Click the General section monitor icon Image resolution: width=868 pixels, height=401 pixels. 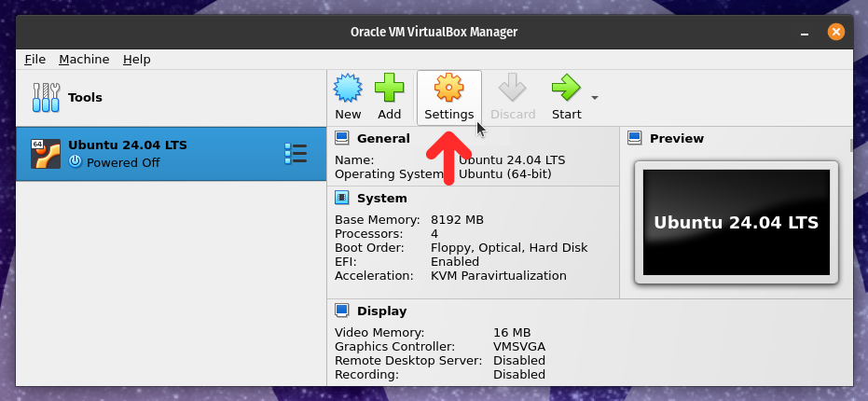[342, 138]
